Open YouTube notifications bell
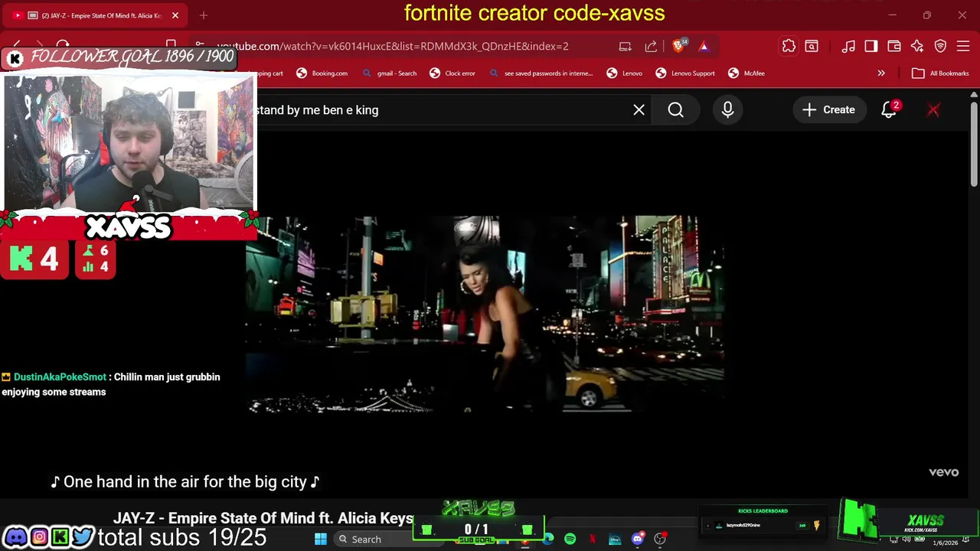Screen dimensions: 980x551 coord(889,110)
